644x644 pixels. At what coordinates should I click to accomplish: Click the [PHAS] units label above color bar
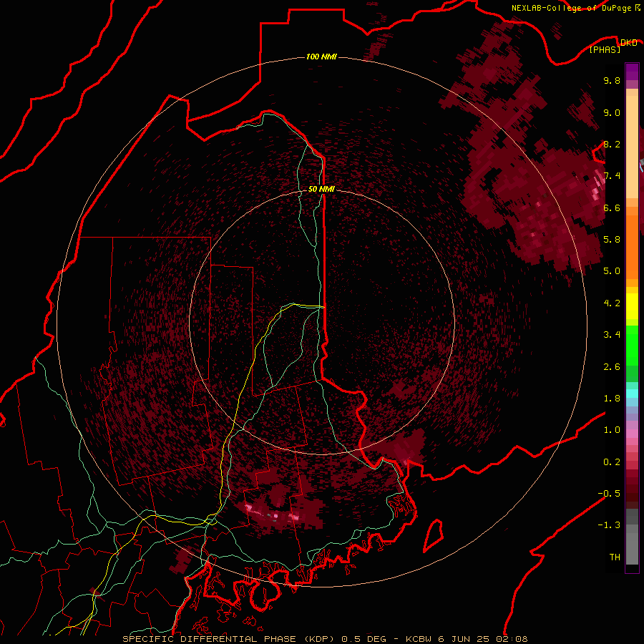(x=605, y=50)
